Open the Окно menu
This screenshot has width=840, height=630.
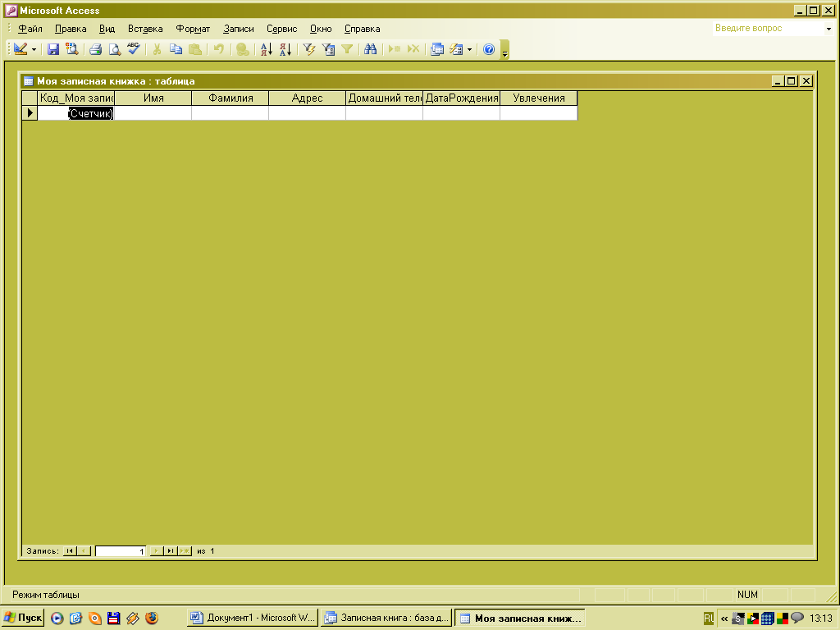(321, 29)
